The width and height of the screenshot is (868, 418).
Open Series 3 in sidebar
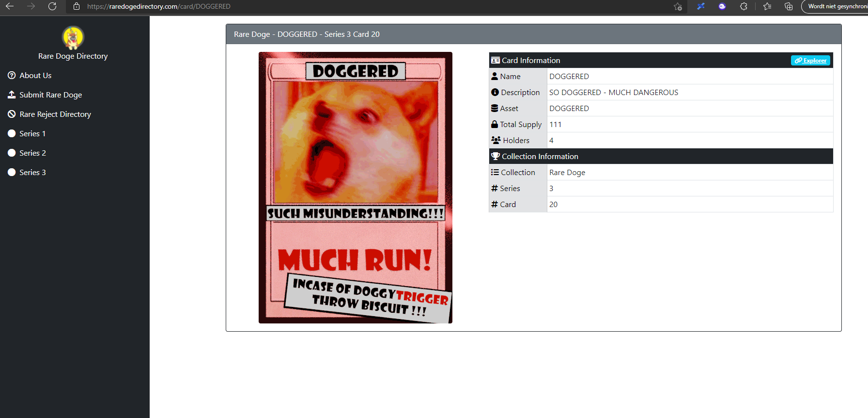pyautogui.click(x=32, y=172)
